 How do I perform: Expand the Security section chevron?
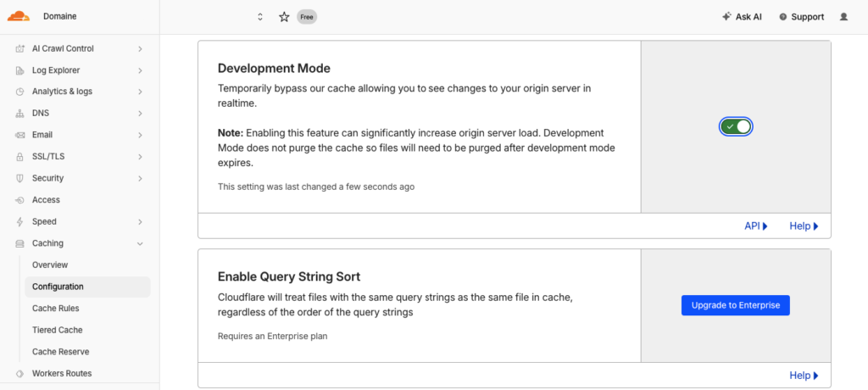[140, 178]
